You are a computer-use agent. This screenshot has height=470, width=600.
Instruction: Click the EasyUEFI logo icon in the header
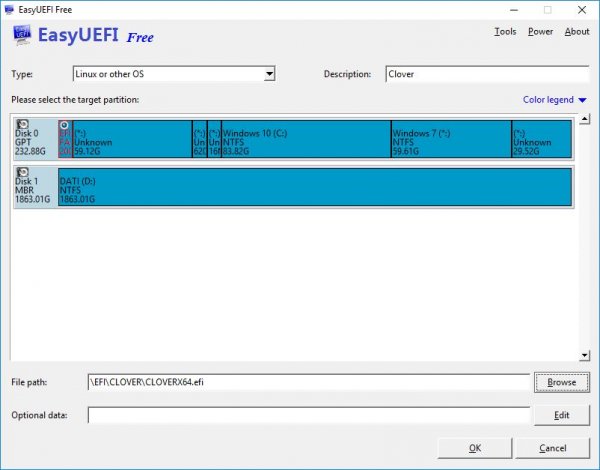pyautogui.click(x=22, y=35)
